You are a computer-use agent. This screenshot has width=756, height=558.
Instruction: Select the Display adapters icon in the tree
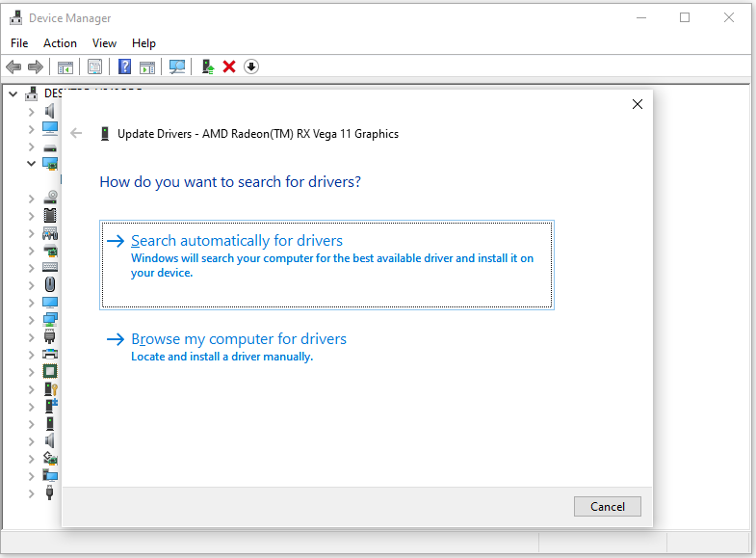(x=50, y=164)
